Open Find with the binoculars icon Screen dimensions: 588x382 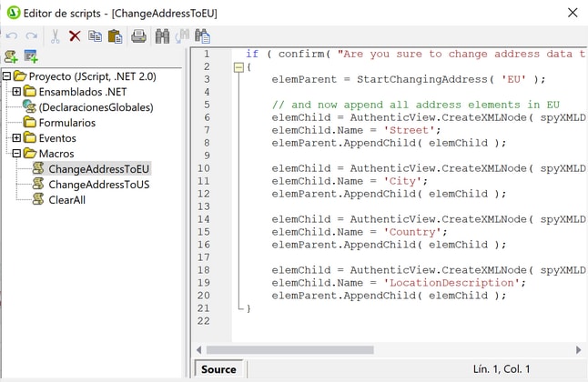162,36
